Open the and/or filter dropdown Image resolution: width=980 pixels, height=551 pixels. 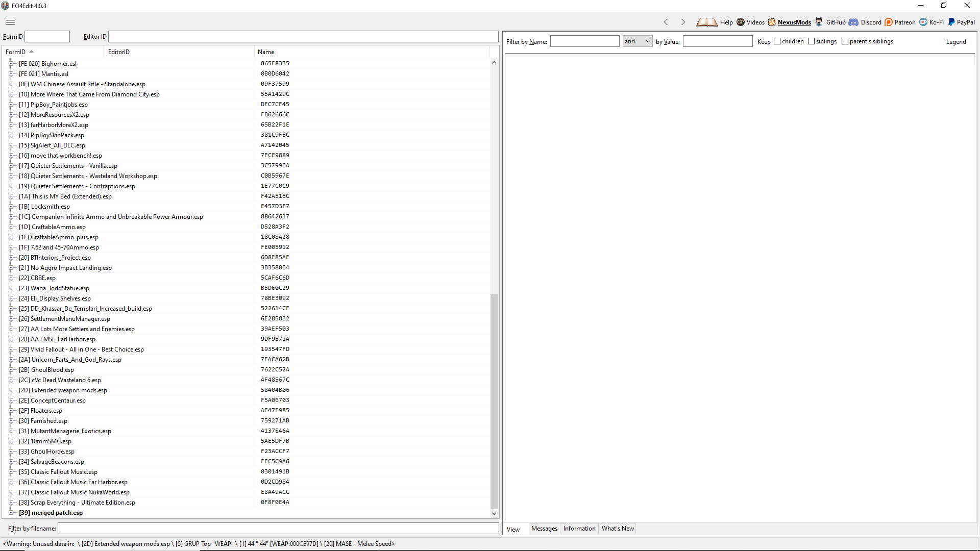649,41
